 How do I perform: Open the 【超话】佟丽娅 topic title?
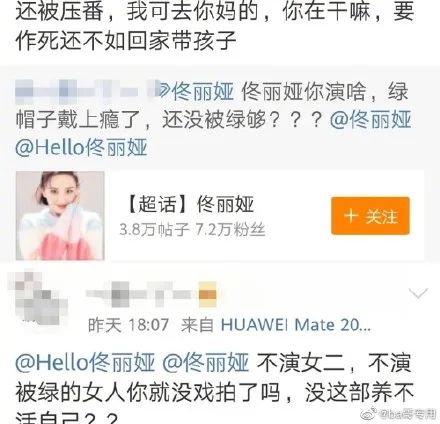(190, 204)
